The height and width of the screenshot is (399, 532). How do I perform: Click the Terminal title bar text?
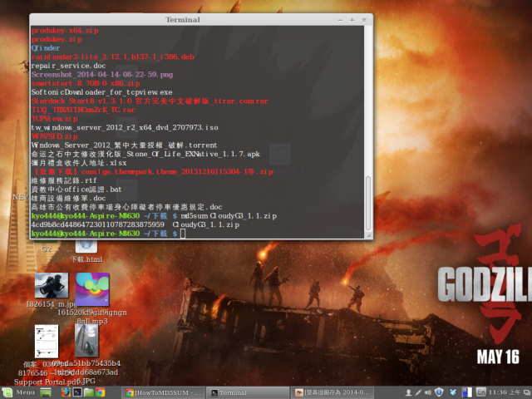183,20
